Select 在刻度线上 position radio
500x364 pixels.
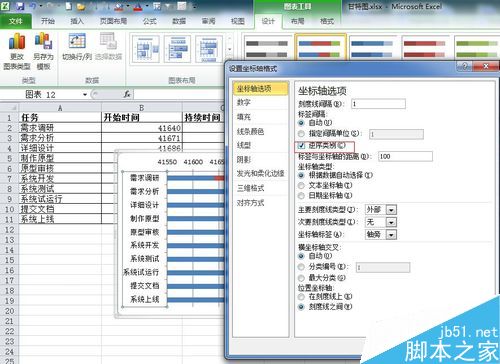(x=301, y=296)
